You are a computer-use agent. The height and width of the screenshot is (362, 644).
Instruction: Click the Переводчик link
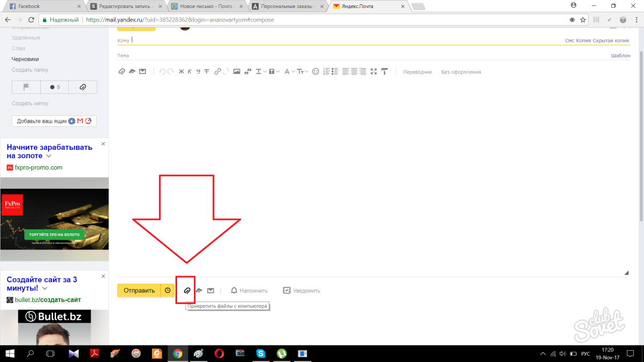coord(417,72)
